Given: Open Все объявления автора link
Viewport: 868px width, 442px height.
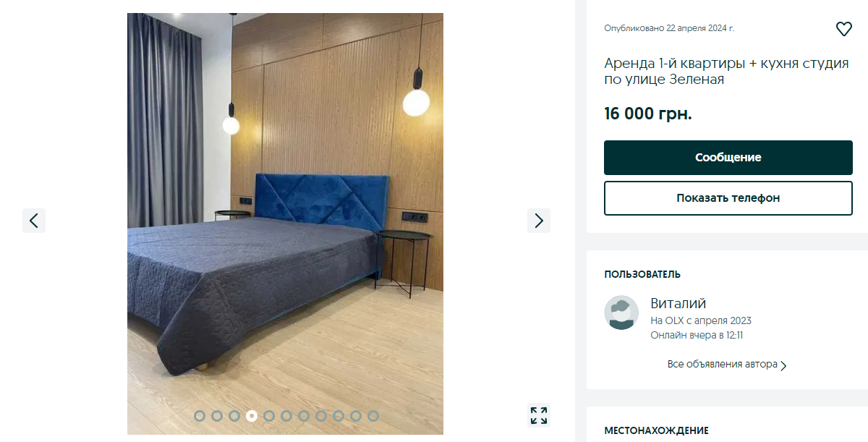Looking at the screenshot, I should pos(723,365).
